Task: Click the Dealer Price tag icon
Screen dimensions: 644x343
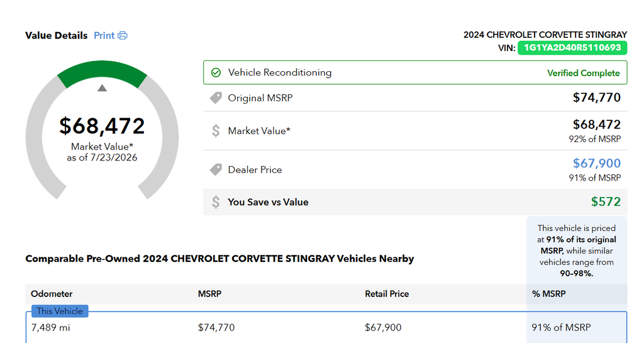Action: point(216,170)
